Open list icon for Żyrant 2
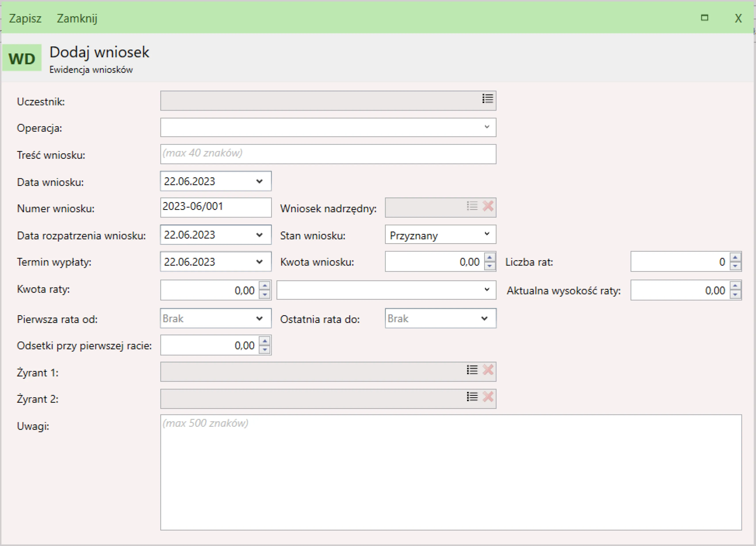Screen dimensions: 756x546 coord(472,397)
